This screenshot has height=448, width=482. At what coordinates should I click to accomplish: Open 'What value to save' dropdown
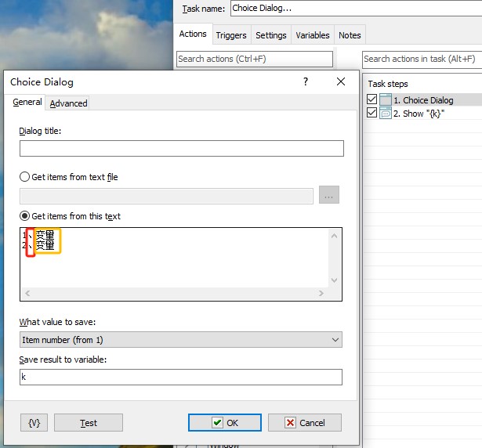click(181, 340)
